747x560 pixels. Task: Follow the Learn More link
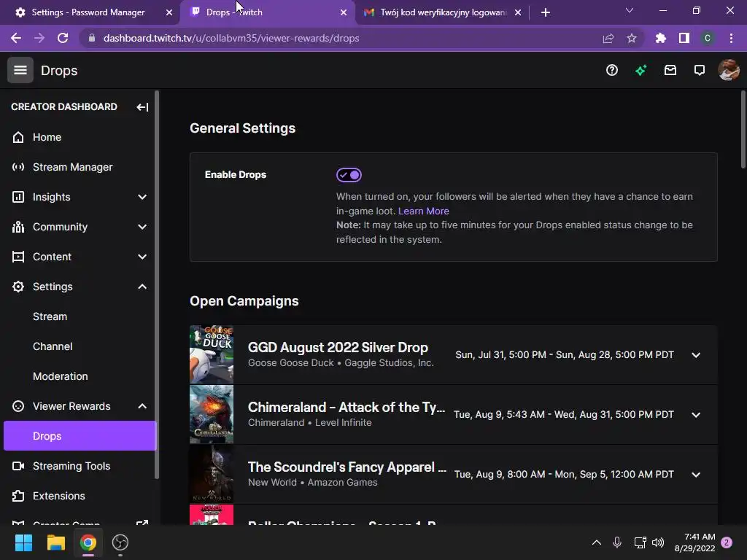coord(424,211)
